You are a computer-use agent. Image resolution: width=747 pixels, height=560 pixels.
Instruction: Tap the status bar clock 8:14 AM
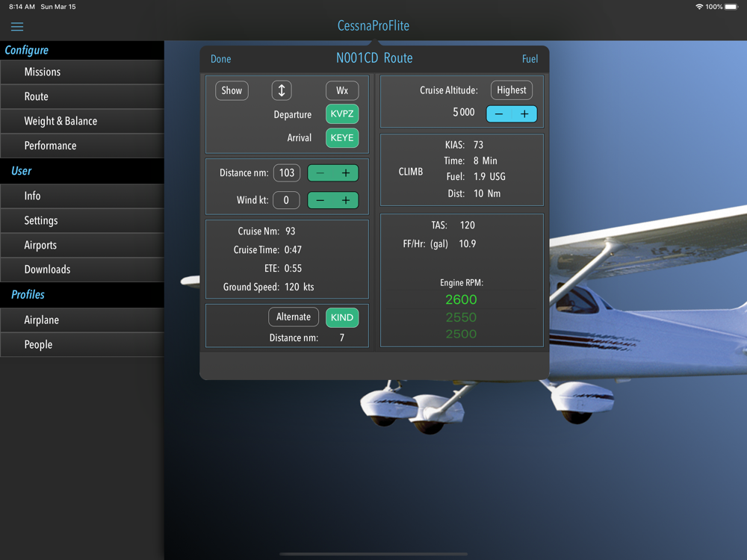(x=22, y=7)
